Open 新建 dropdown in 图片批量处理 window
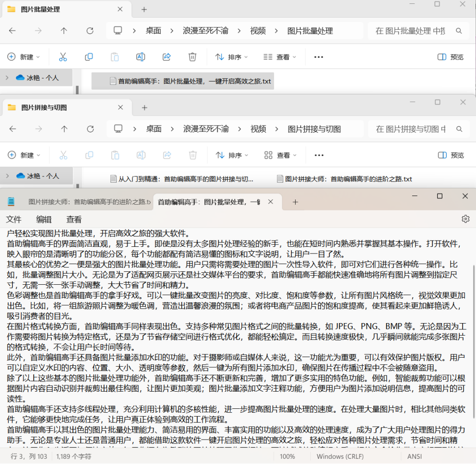The height and width of the screenshot is (464, 476). [x=24, y=57]
